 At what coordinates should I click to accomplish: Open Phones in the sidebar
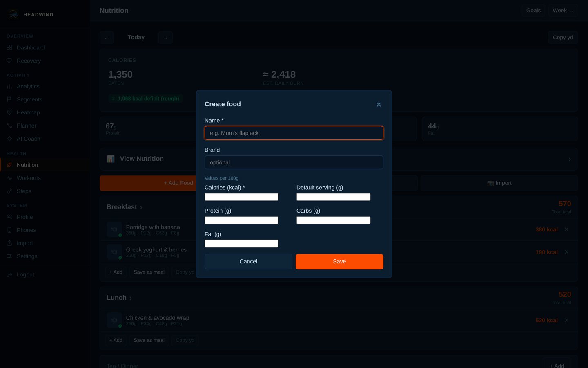tap(45, 230)
